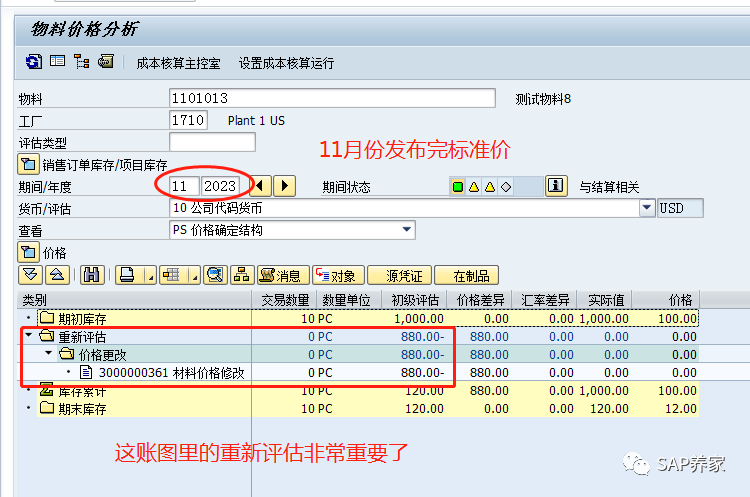Click expand all nodes icon
750x497 pixels.
tap(30, 275)
